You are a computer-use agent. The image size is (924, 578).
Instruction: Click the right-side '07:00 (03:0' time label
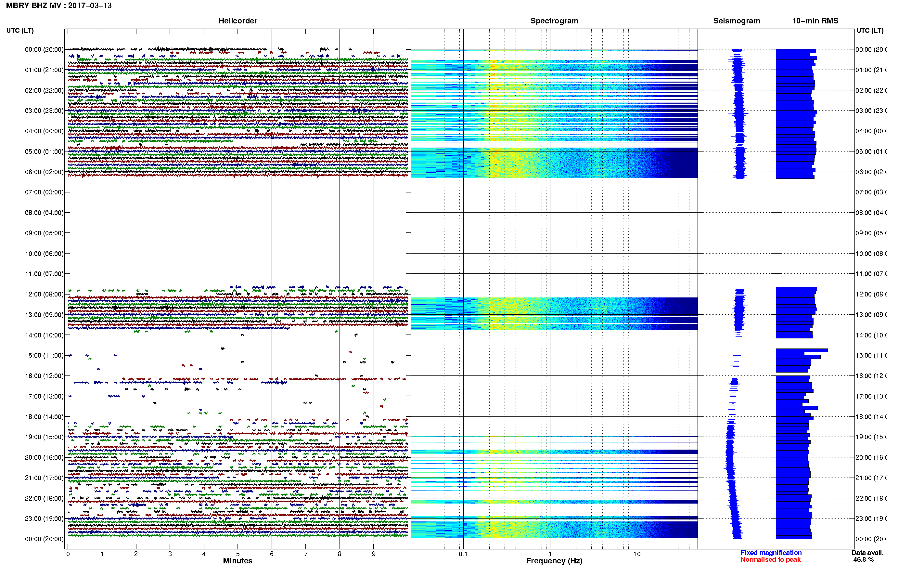point(871,192)
